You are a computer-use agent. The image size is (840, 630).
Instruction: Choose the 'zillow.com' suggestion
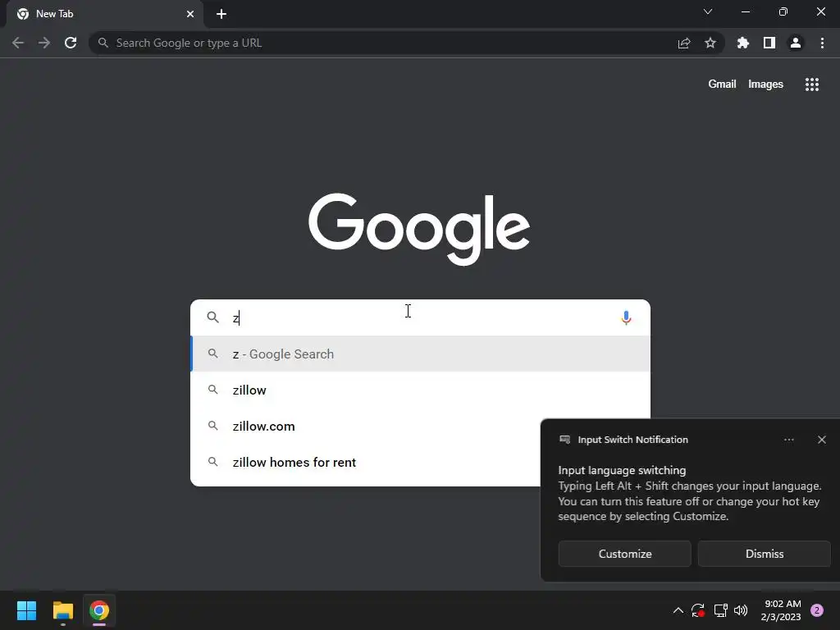(x=365, y=426)
